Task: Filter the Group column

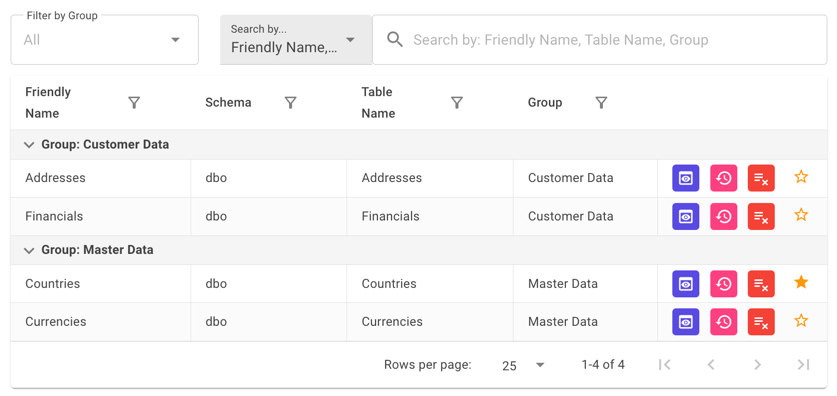Action: 602,102
